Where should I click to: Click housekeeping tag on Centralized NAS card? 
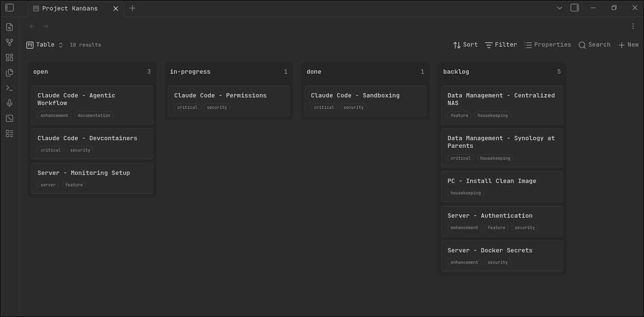(493, 115)
